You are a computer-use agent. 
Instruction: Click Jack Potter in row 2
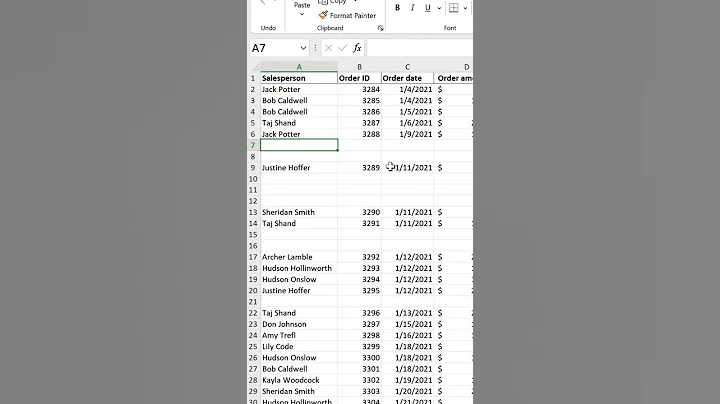[299, 90]
